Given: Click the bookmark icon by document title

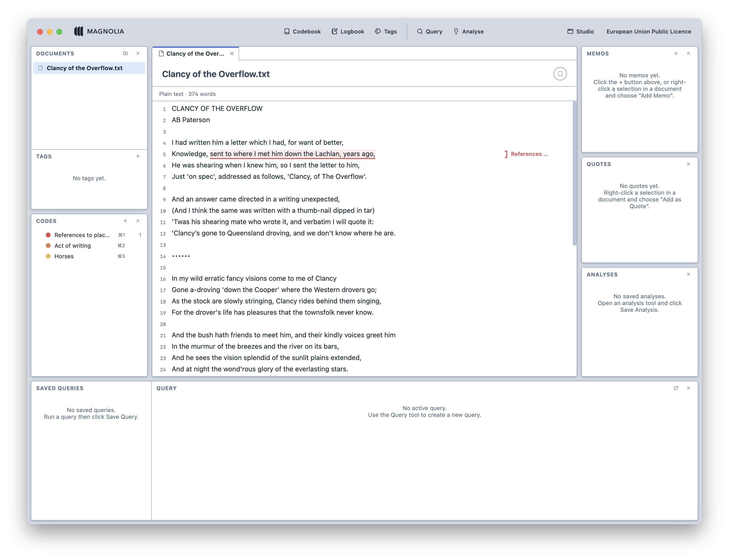Looking at the screenshot, I should click(x=560, y=74).
